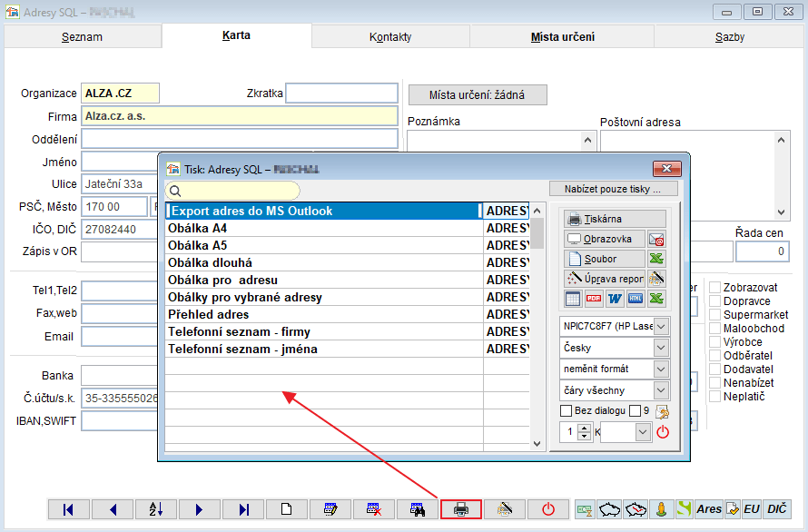
Task: Check the Dopravce checkbox
Action: click(714, 301)
